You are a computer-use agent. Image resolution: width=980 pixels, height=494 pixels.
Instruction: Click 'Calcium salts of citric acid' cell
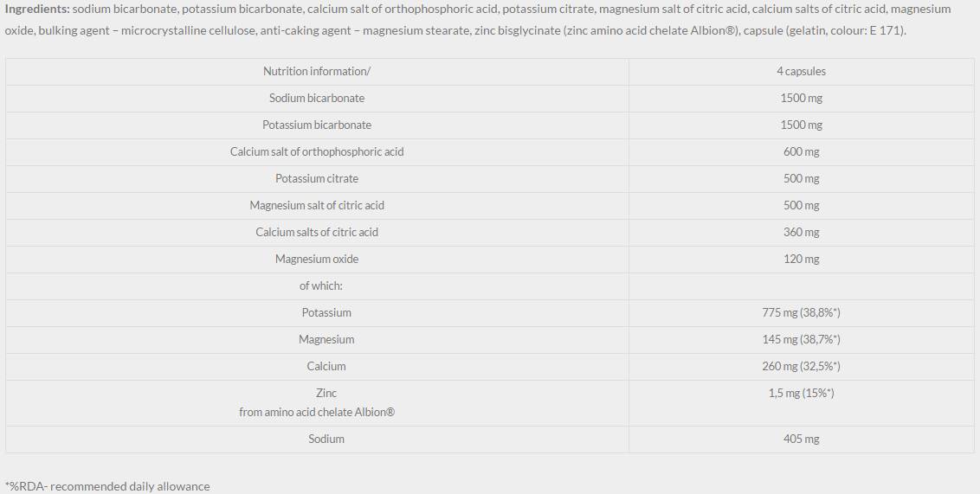point(317,232)
